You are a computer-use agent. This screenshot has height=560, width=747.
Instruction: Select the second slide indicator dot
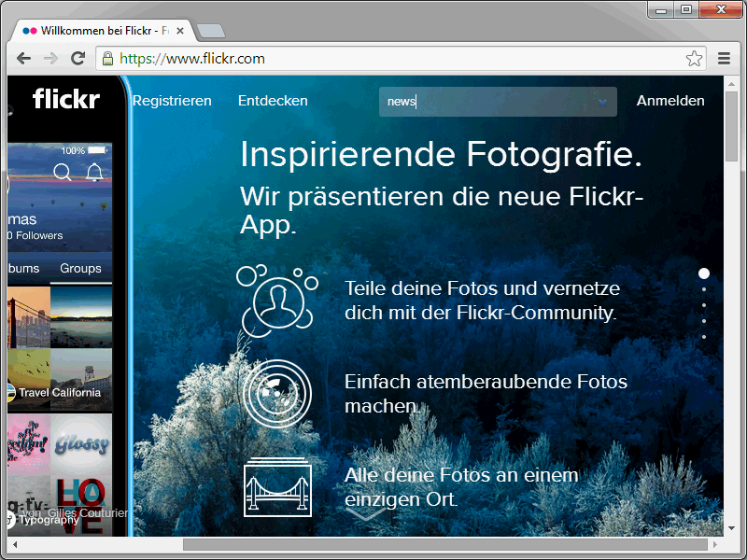coord(704,289)
